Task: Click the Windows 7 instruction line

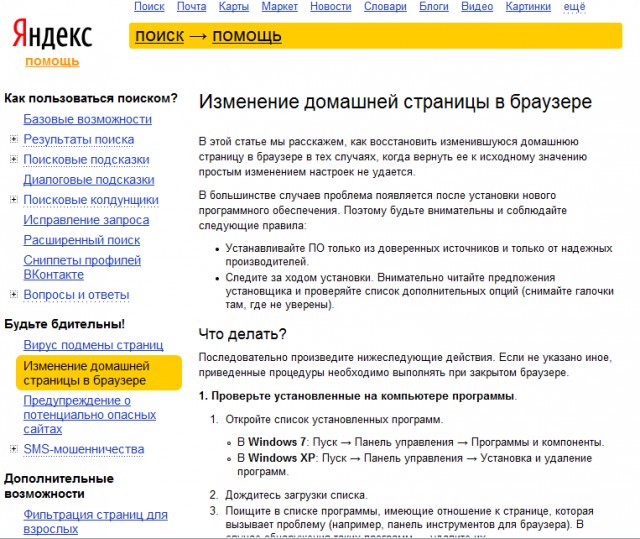Action: [x=420, y=442]
